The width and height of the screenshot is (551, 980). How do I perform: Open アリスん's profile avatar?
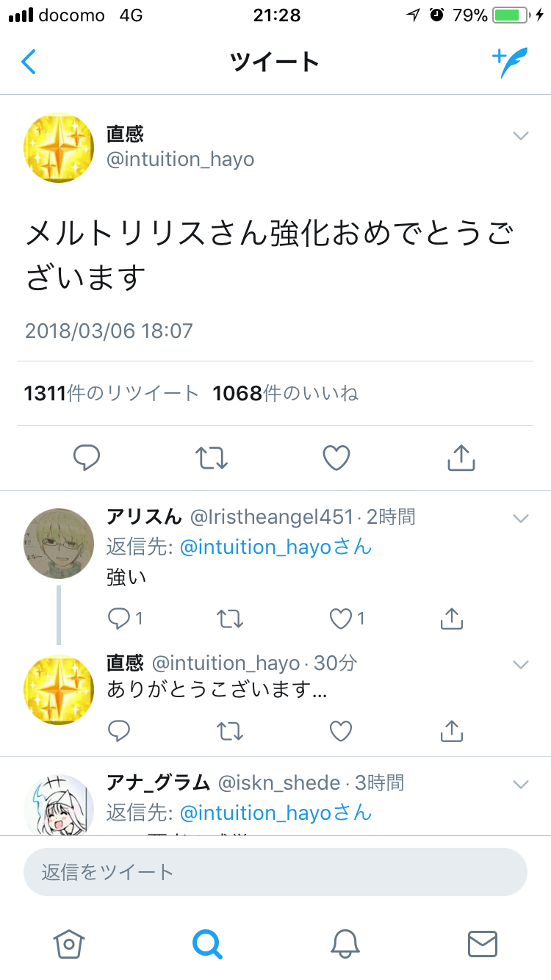(58, 544)
